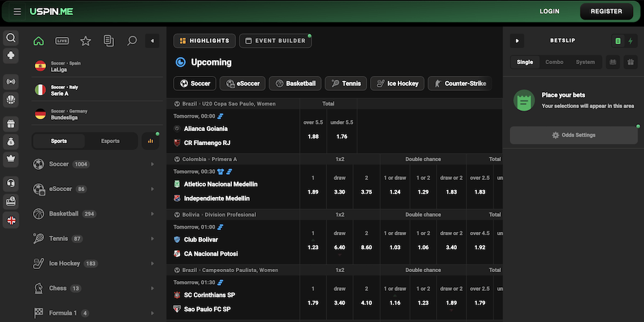This screenshot has width=644, height=322.
Task: Open betslip bonus gift icon
Action: click(630, 62)
